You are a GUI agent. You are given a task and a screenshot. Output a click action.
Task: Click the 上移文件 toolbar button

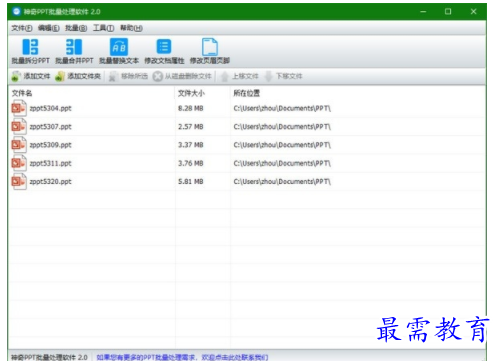pyautogui.click(x=239, y=76)
